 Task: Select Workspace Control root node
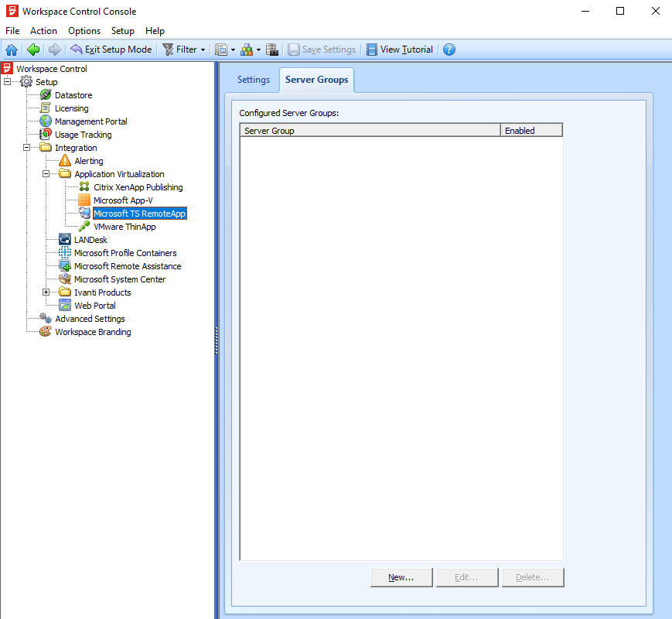(52, 69)
